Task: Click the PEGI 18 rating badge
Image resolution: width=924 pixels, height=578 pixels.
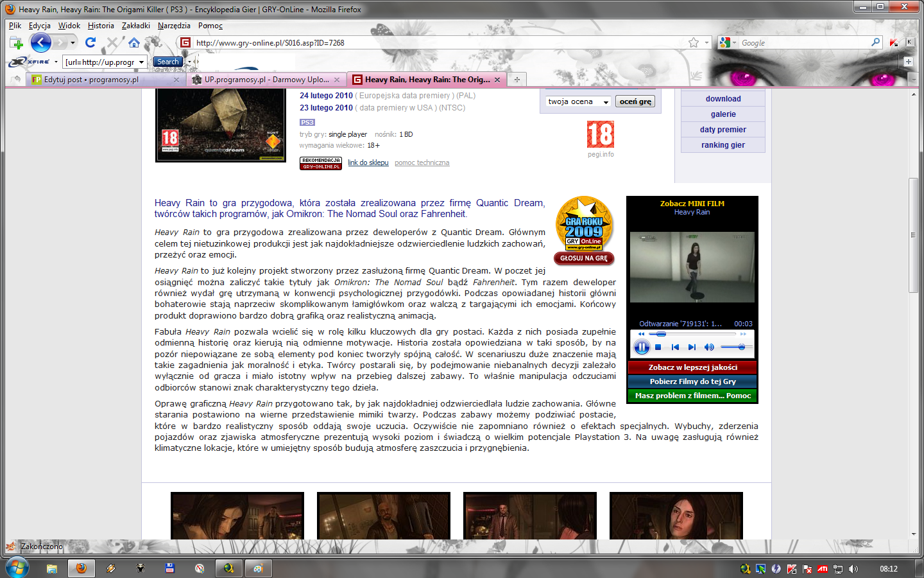Action: click(x=601, y=135)
